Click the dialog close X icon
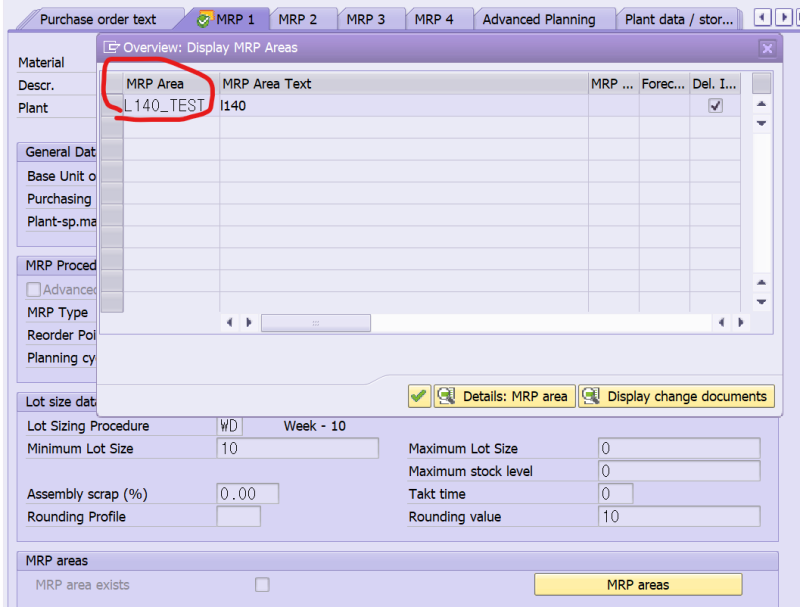Viewport: 800px width, 607px height. pyautogui.click(x=767, y=47)
